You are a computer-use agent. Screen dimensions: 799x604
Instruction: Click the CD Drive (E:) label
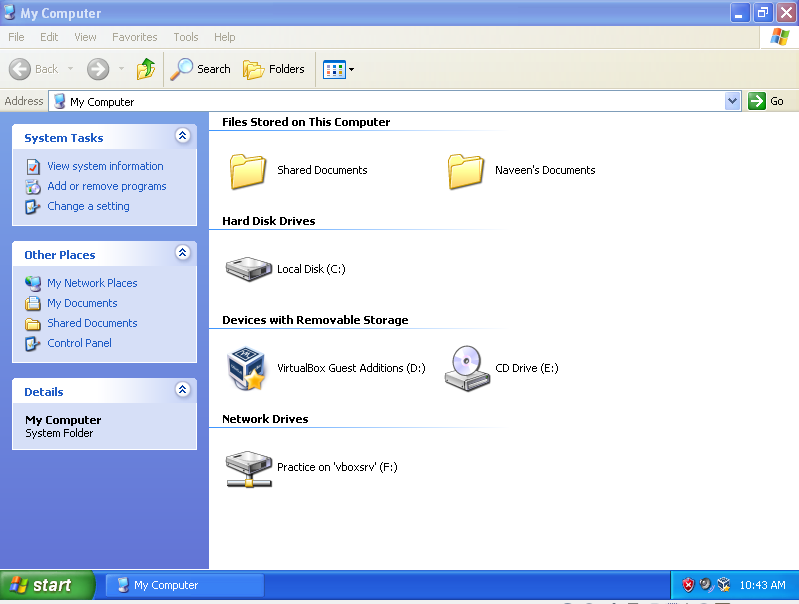(527, 368)
